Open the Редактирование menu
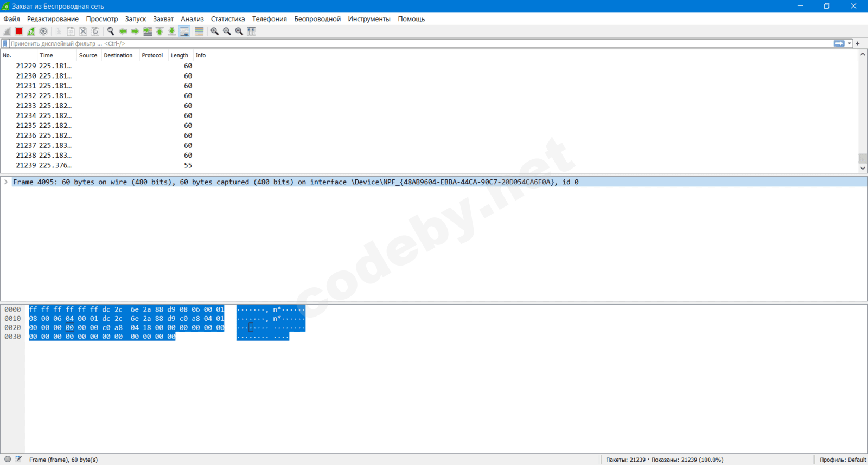This screenshot has height=465, width=868. [53, 19]
